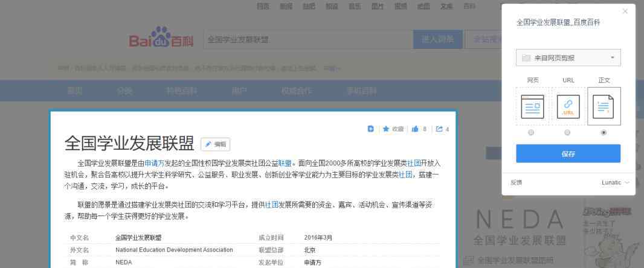Go to 特色百科 tab in blue navbar
Screen dimensions: 644x268
181,91
